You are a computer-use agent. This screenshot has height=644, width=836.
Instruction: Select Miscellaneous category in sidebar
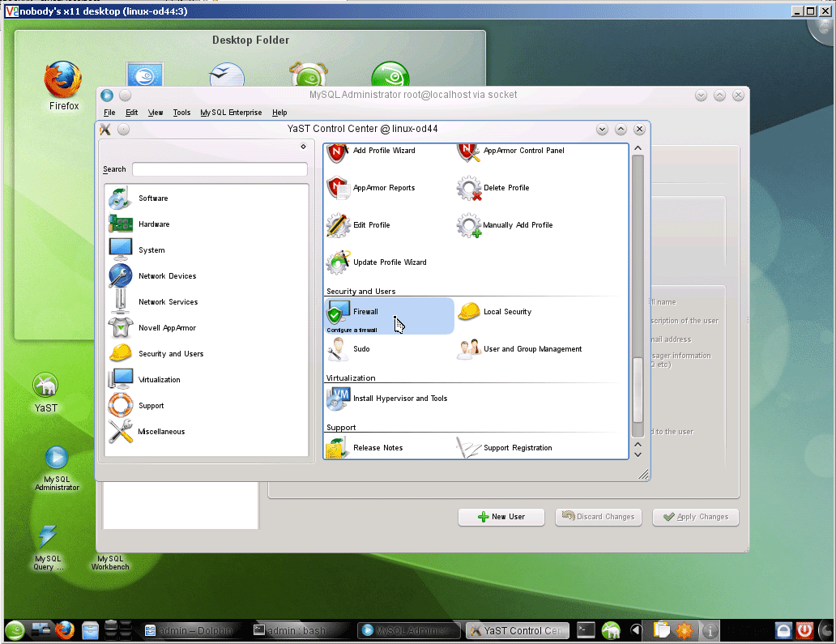147,432
